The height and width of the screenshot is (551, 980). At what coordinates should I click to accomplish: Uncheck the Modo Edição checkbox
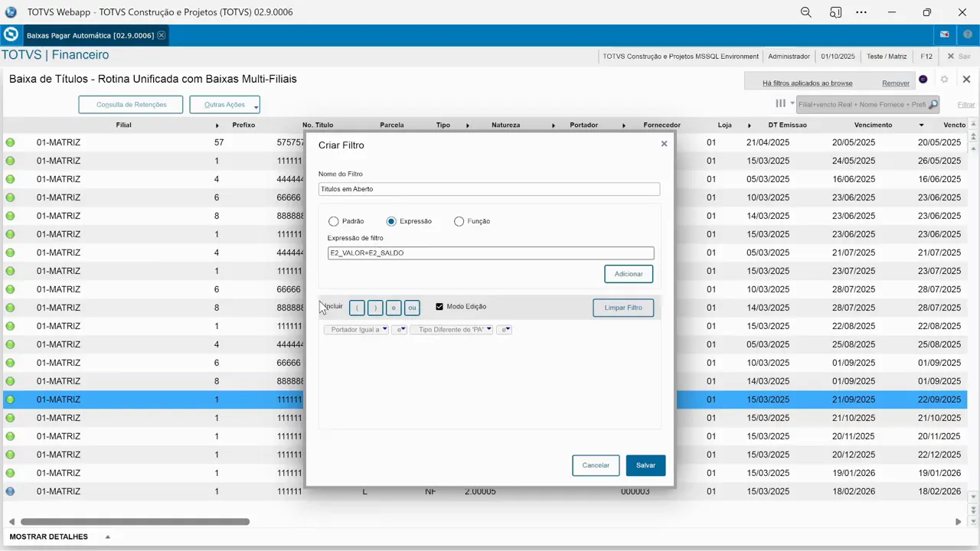439,307
